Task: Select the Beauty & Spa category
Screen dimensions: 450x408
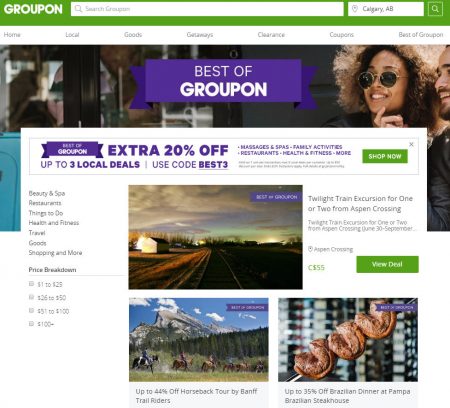Action: (47, 193)
